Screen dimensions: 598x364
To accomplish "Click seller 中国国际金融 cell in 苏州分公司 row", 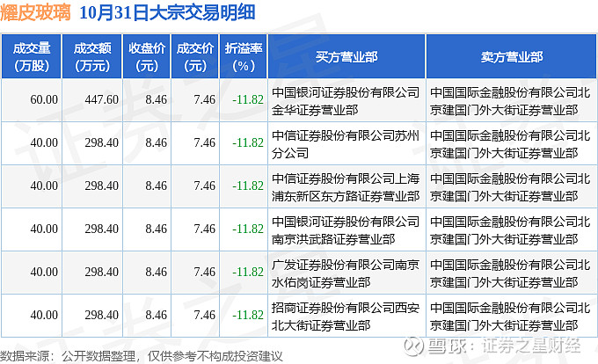I will [x=510, y=144].
